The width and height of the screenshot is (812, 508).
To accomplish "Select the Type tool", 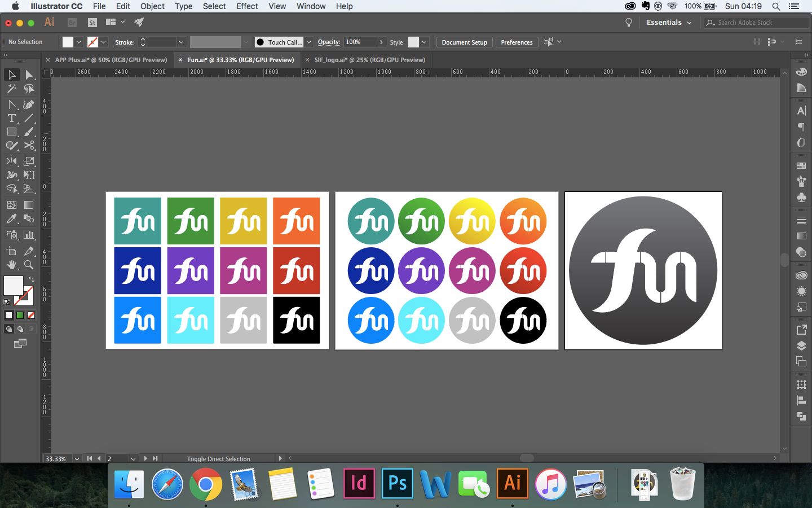I will (x=11, y=118).
